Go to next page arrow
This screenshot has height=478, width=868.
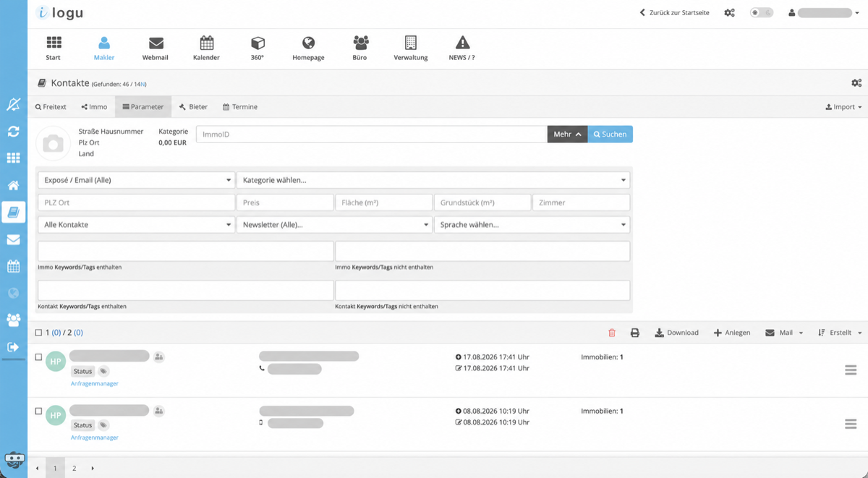coord(93,469)
